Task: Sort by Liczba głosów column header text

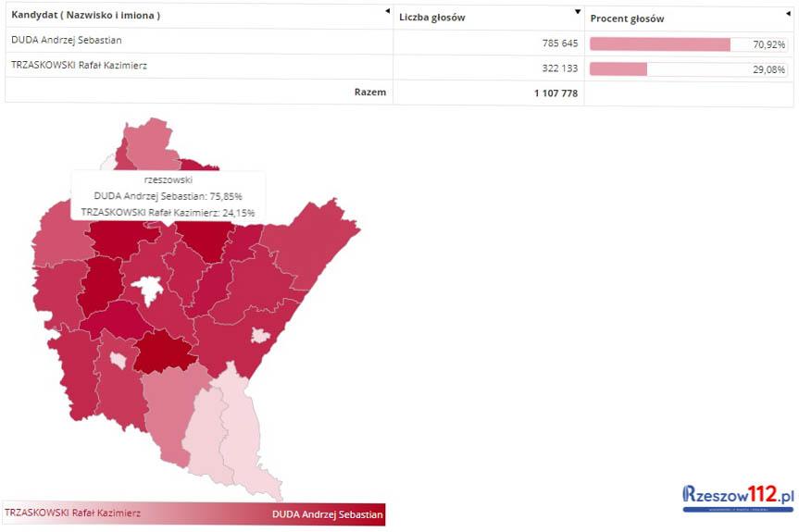Action: coord(432,18)
